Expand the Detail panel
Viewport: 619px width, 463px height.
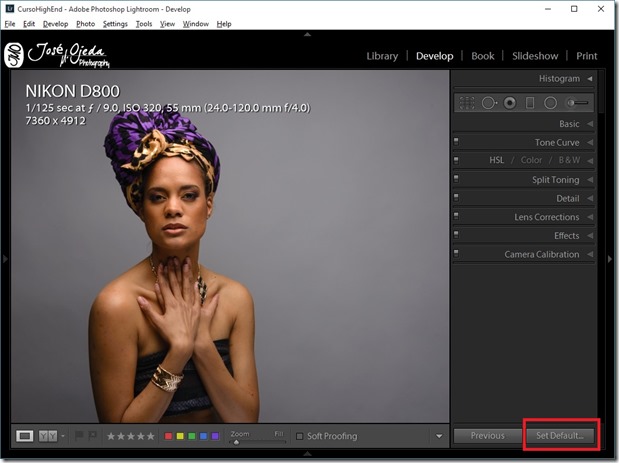[590, 198]
